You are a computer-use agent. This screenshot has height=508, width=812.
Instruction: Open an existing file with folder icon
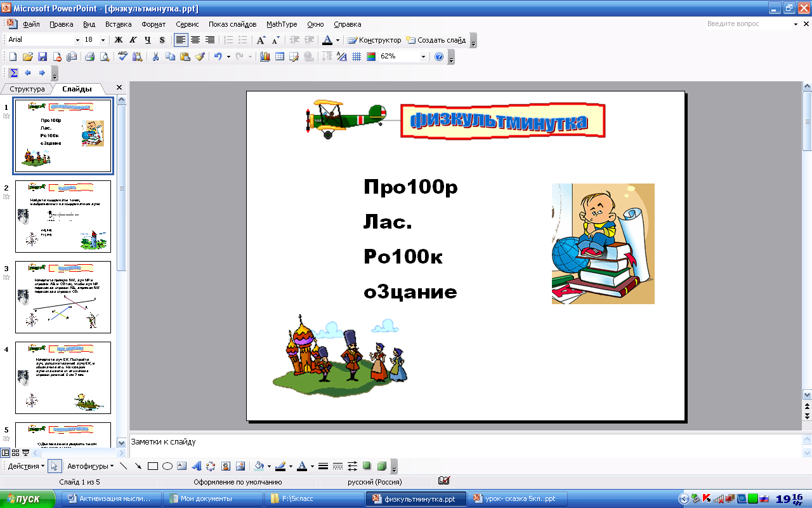27,57
